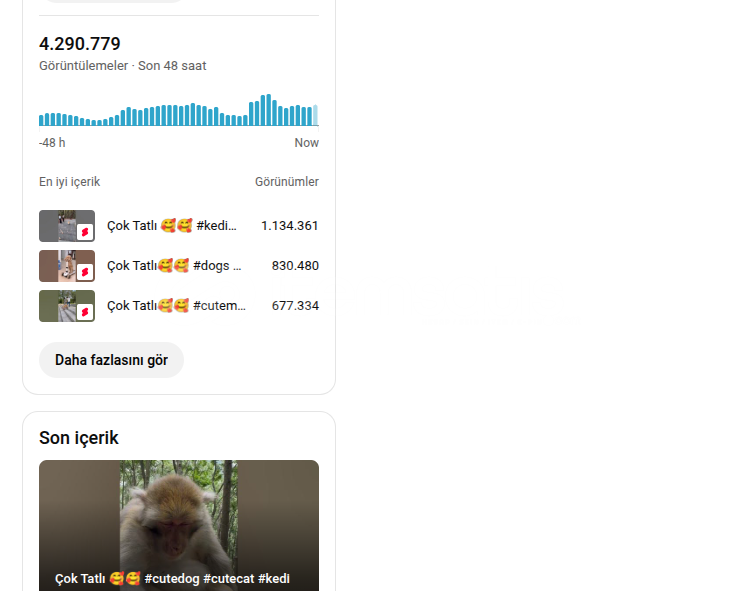Click the 4.290.779 total views number
The height and width of the screenshot is (591, 735).
pyautogui.click(x=80, y=44)
